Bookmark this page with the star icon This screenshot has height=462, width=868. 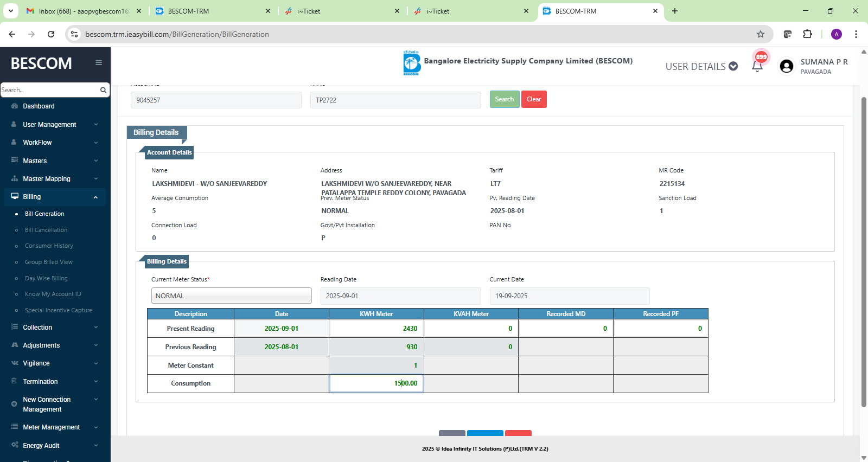tap(761, 34)
